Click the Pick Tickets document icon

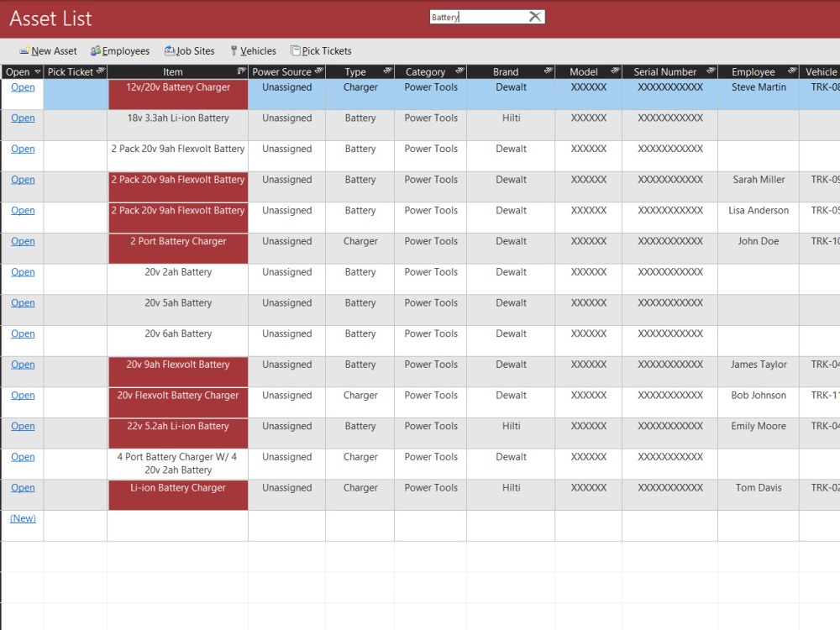[295, 51]
